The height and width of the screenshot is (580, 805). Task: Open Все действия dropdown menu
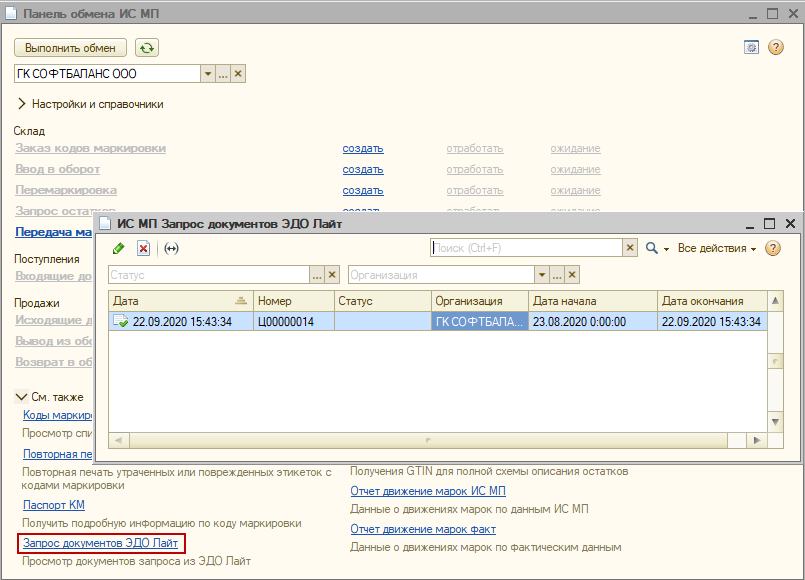(x=717, y=248)
